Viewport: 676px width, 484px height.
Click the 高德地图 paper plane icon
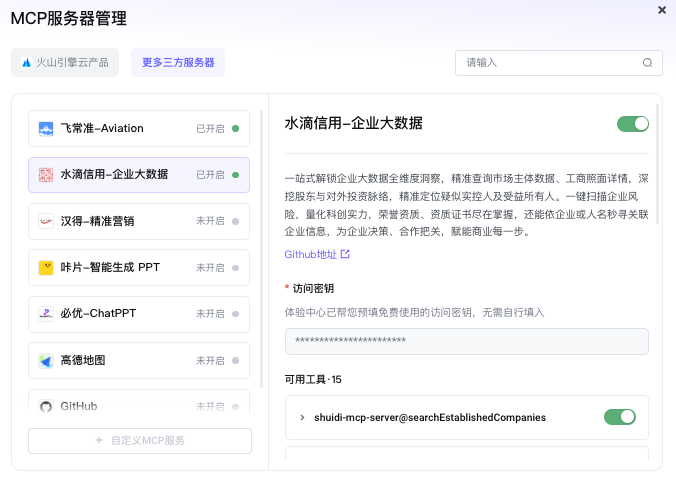46,360
